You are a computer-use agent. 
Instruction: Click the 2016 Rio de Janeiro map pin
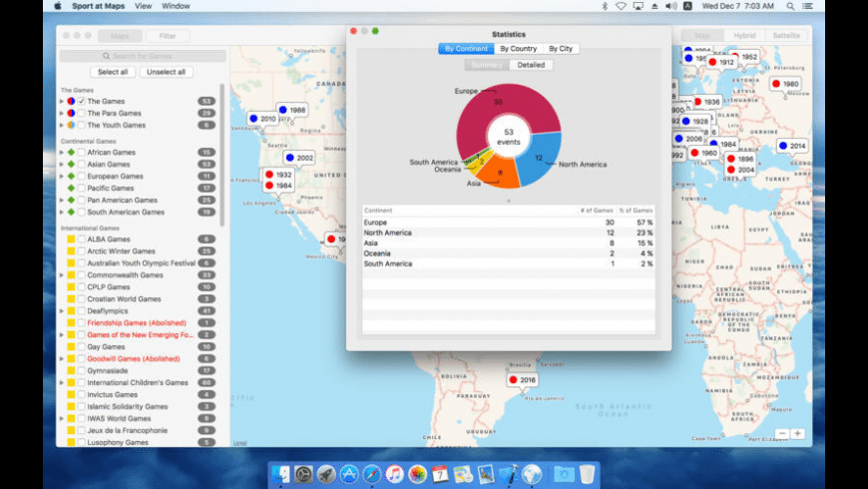tap(522, 380)
